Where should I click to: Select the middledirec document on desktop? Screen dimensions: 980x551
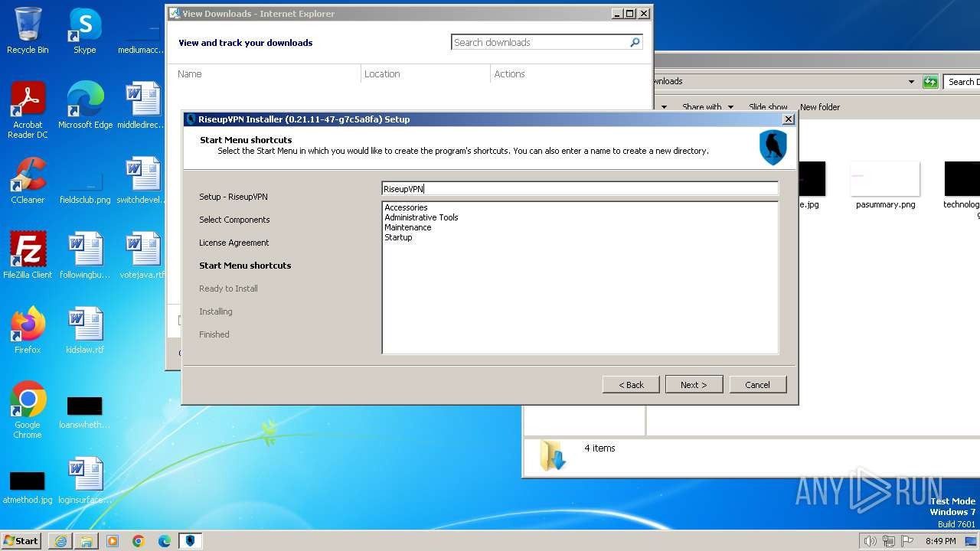[x=142, y=106]
